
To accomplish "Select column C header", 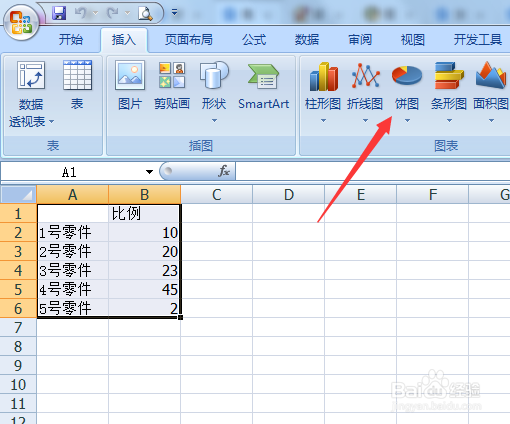I will (217, 194).
